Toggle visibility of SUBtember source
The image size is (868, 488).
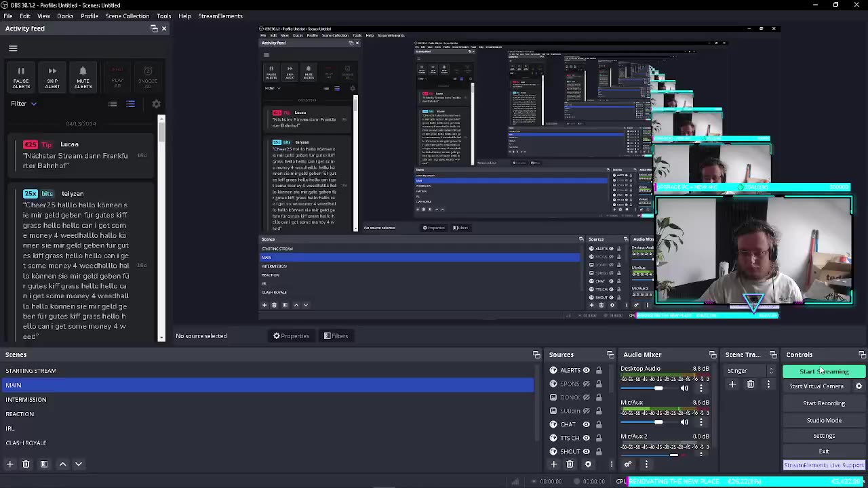pyautogui.click(x=586, y=411)
